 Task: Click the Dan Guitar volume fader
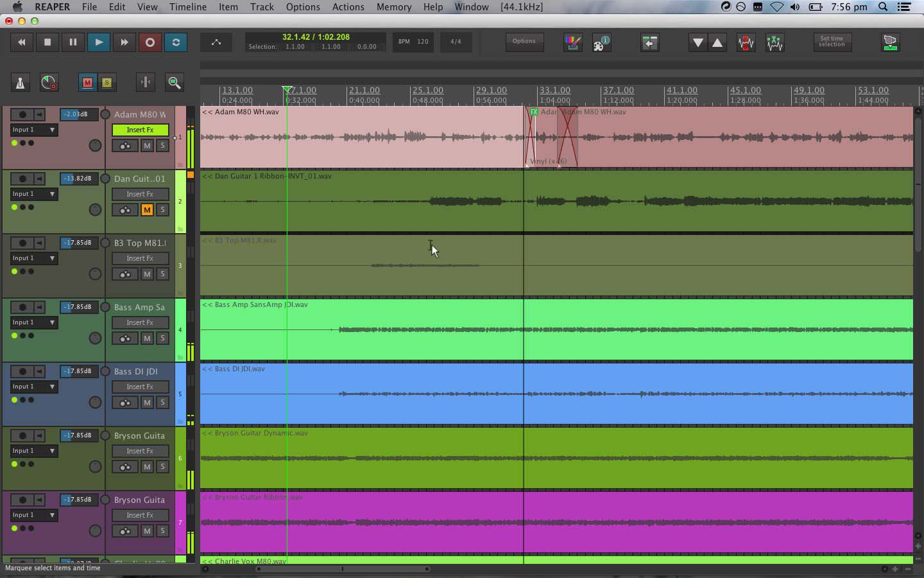pyautogui.click(x=76, y=179)
